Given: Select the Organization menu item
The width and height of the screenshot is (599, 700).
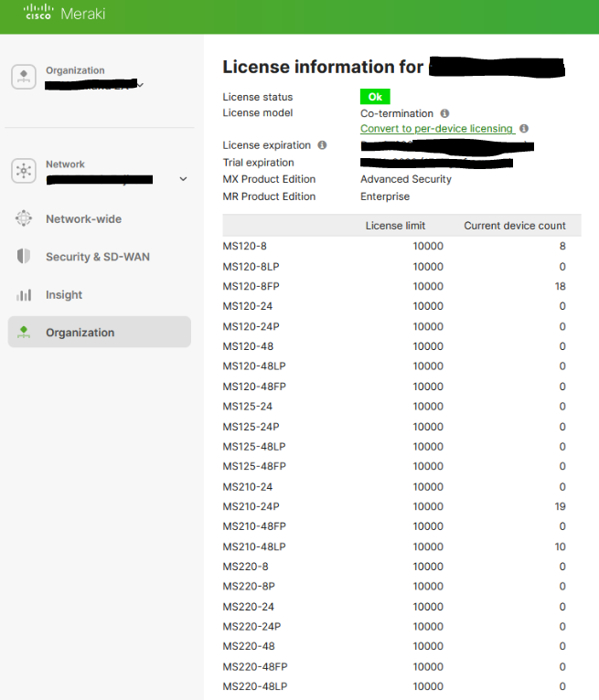Looking at the screenshot, I should pyautogui.click(x=99, y=332).
